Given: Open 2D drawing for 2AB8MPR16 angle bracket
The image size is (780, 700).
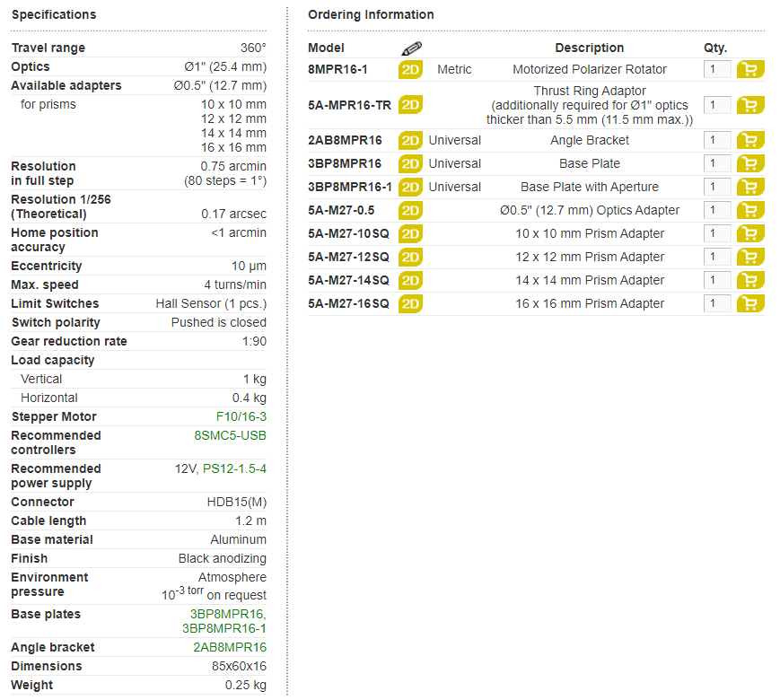Looking at the screenshot, I should 410,141.
